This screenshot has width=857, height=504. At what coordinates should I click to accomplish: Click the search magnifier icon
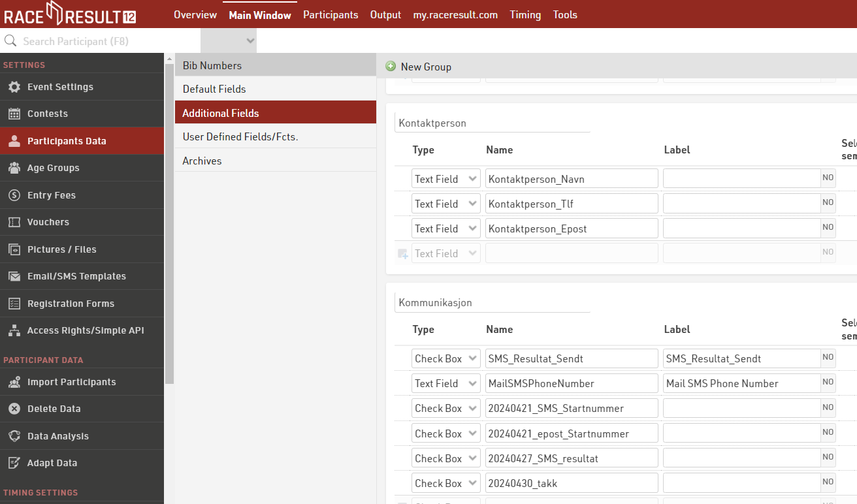tap(10, 41)
